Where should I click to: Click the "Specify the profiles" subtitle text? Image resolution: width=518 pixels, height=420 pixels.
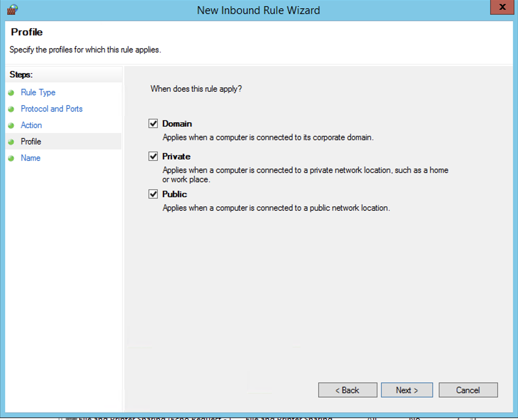[x=85, y=50]
